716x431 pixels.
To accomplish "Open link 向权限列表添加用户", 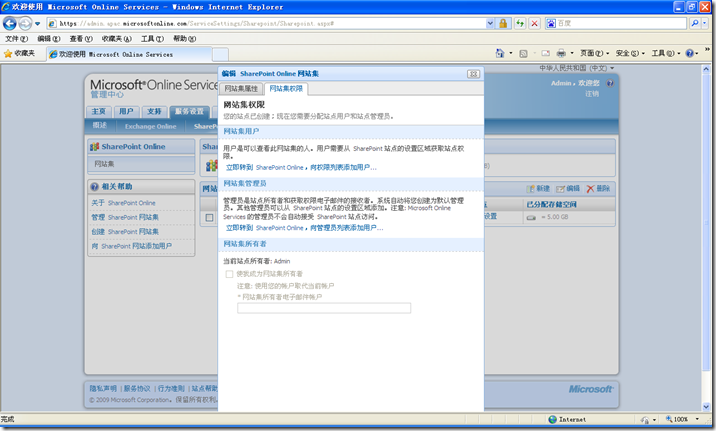I will tap(343, 168).
